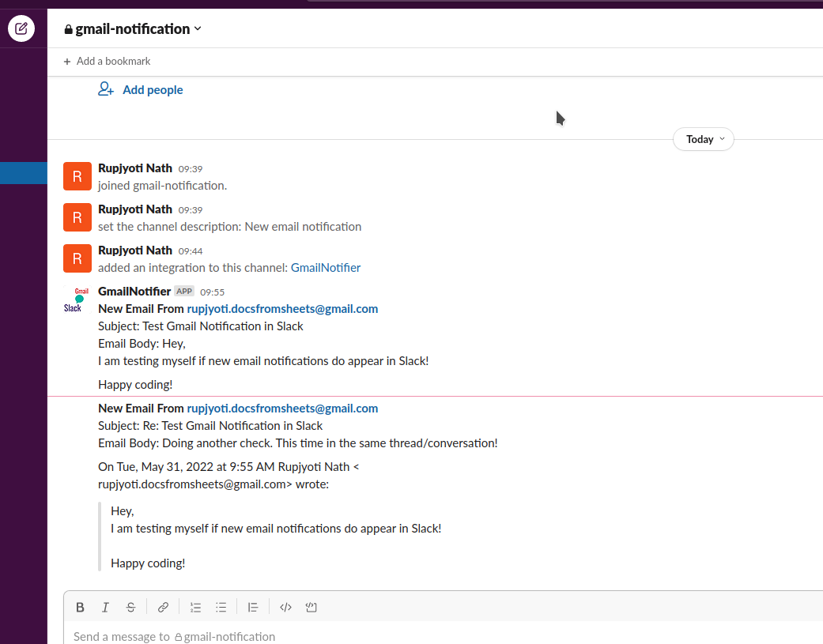Toggle italic formatting
The image size is (823, 644).
point(105,608)
